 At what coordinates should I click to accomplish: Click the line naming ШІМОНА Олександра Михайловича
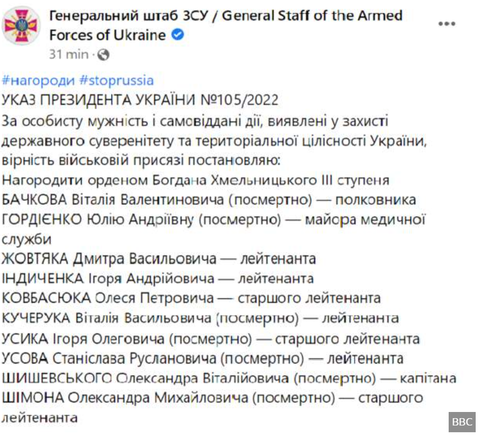click(212, 398)
